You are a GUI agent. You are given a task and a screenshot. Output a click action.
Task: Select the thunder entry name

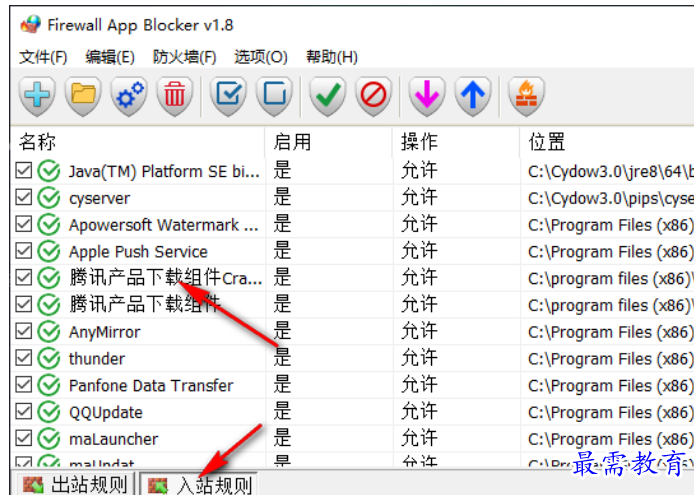point(97,359)
